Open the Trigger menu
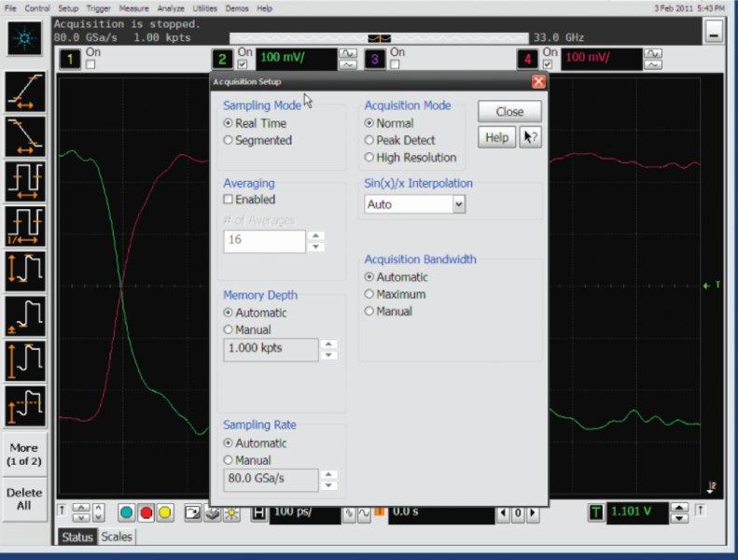This screenshot has width=738, height=560. point(98,8)
